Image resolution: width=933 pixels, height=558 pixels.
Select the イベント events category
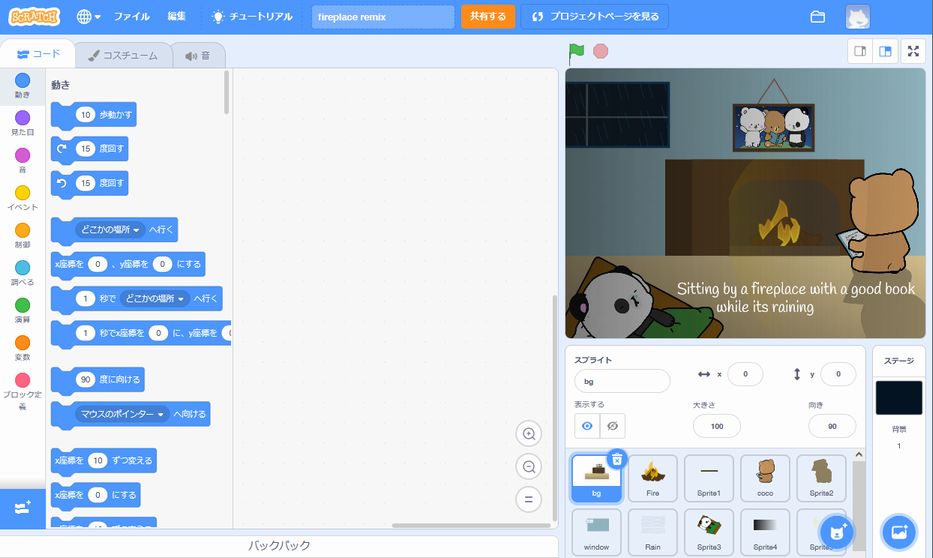click(x=23, y=198)
